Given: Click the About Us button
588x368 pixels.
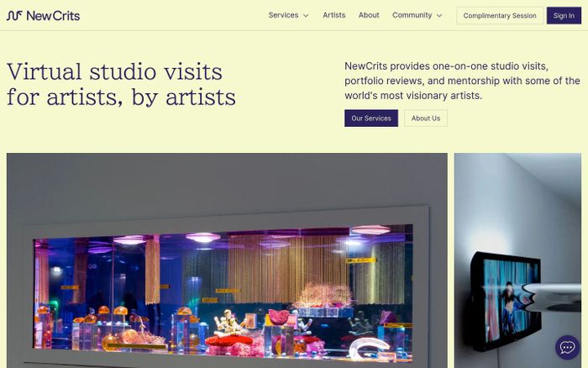Looking at the screenshot, I should click(426, 118).
